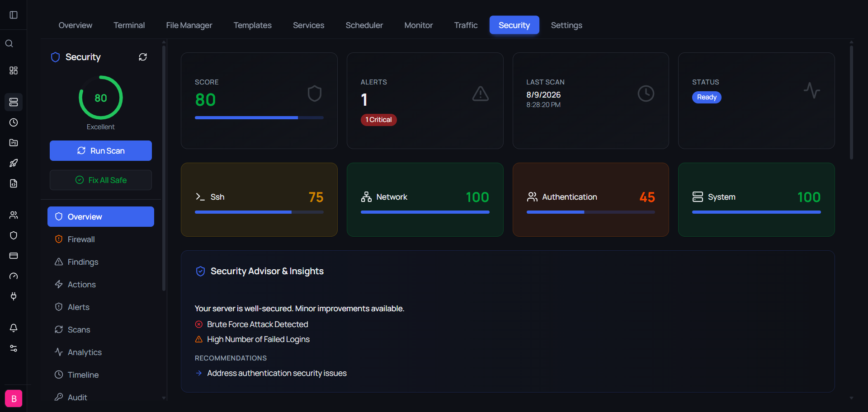The height and width of the screenshot is (412, 868).
Task: Go to the Services tab
Action: (309, 25)
